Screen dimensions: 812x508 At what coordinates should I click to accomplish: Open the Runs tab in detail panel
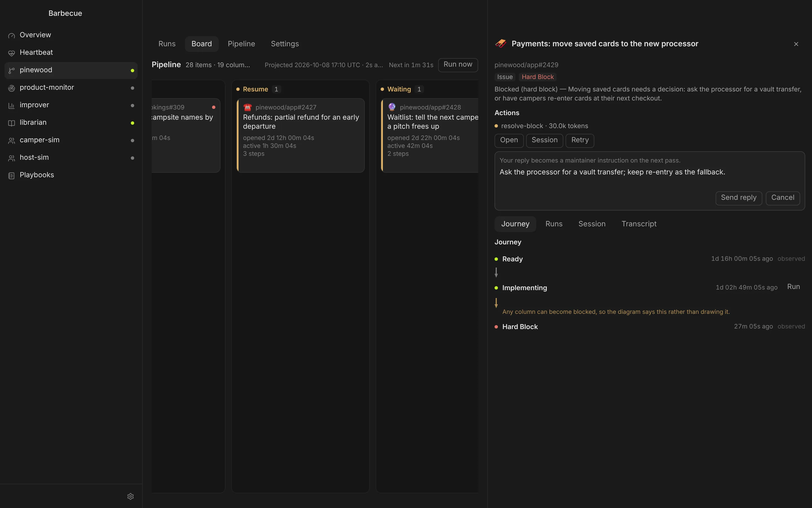pyautogui.click(x=554, y=224)
